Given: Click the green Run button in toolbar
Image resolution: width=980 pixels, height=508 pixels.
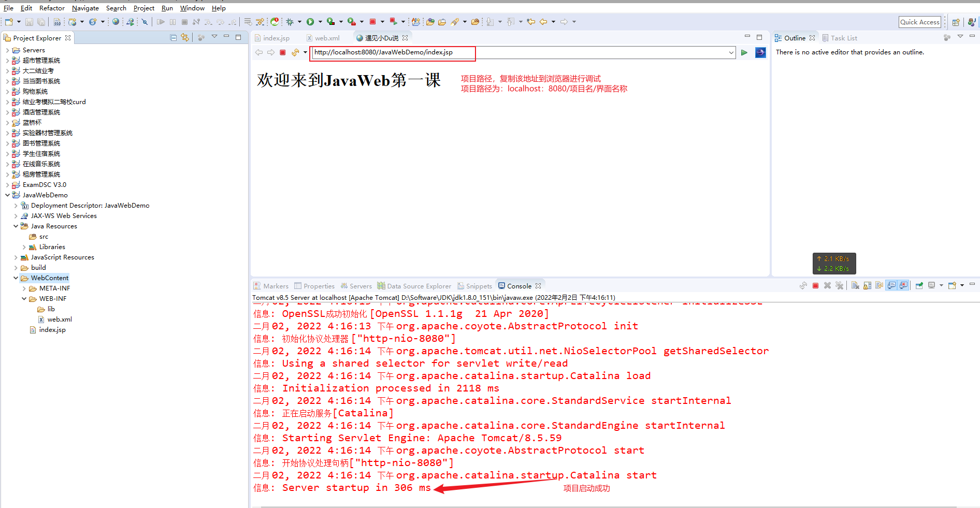Looking at the screenshot, I should pos(310,22).
